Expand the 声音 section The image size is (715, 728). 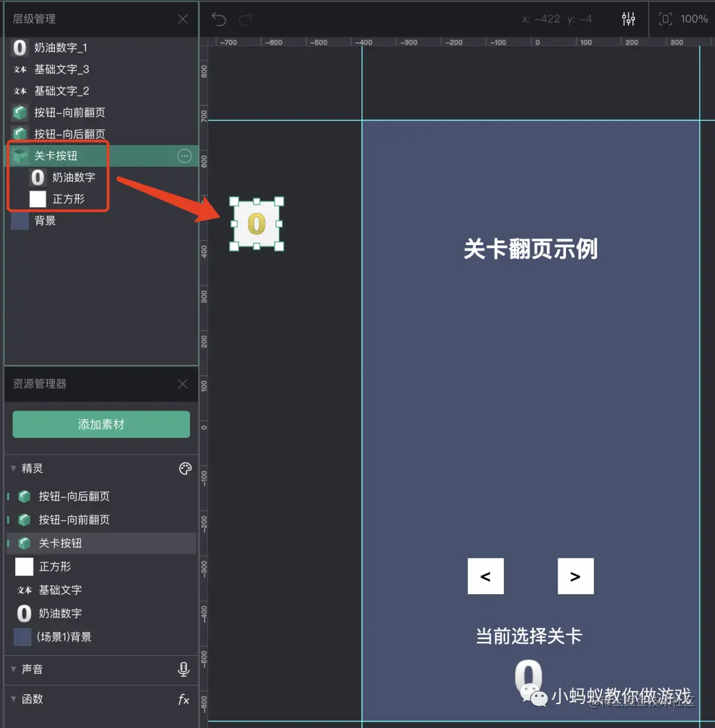pos(13,669)
